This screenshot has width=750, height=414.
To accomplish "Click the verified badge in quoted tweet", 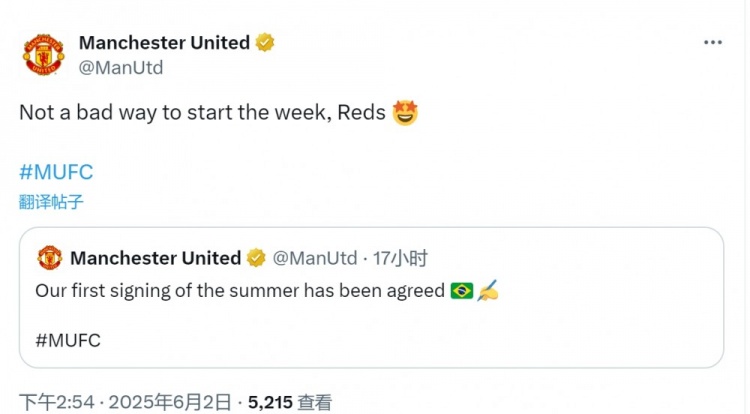I will (x=256, y=258).
